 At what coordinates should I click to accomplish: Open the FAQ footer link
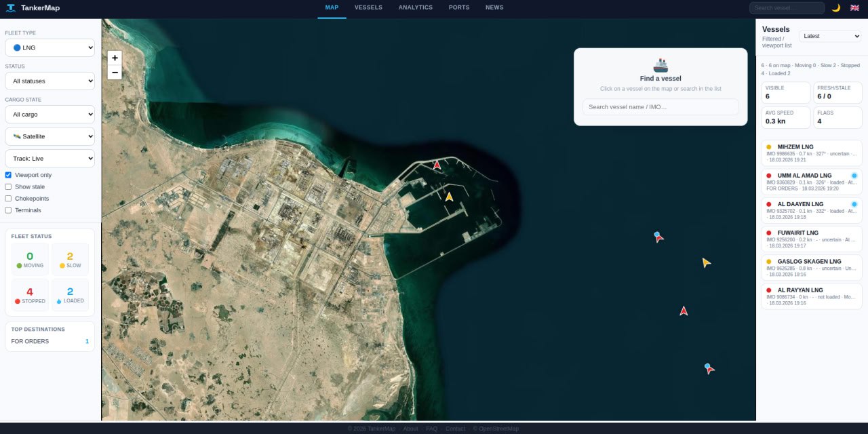pos(431,429)
